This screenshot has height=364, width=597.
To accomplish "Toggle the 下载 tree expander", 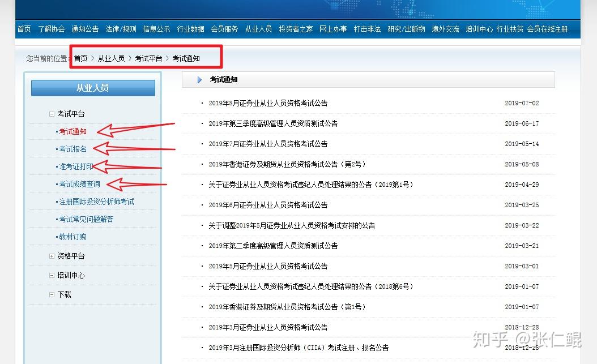I will tap(52, 294).
